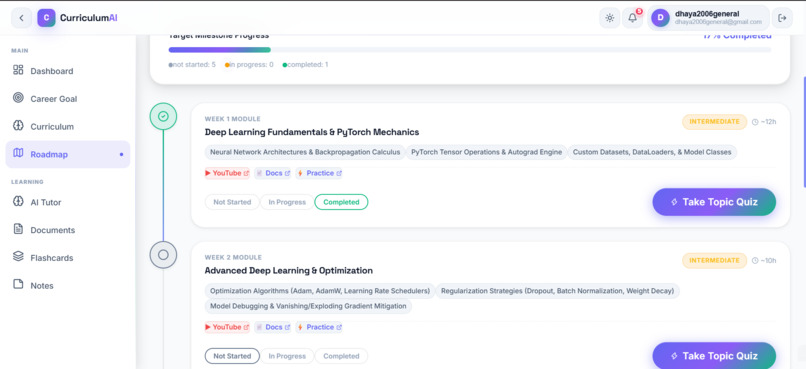Toggle the light/dark theme sun icon
The image size is (806, 369).
tap(610, 18)
